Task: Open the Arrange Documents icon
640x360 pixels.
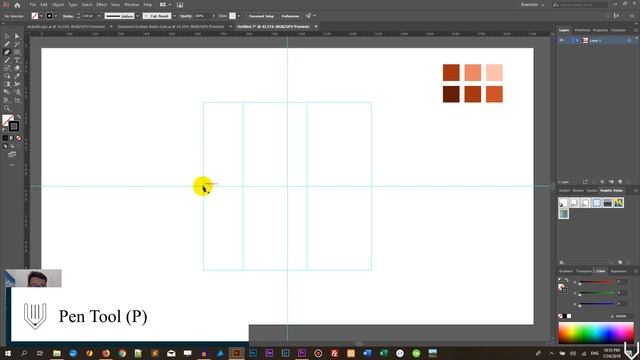Action: tap(164, 5)
